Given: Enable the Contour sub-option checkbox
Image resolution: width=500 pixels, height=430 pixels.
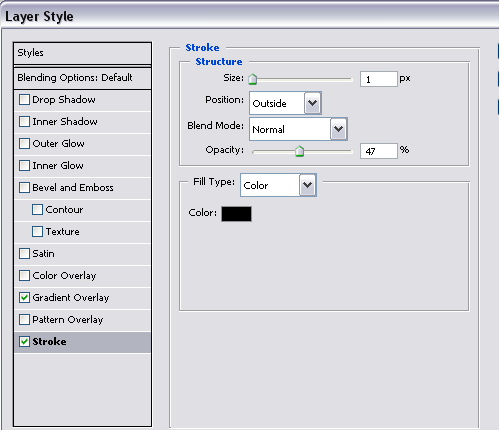Looking at the screenshot, I should click(37, 210).
